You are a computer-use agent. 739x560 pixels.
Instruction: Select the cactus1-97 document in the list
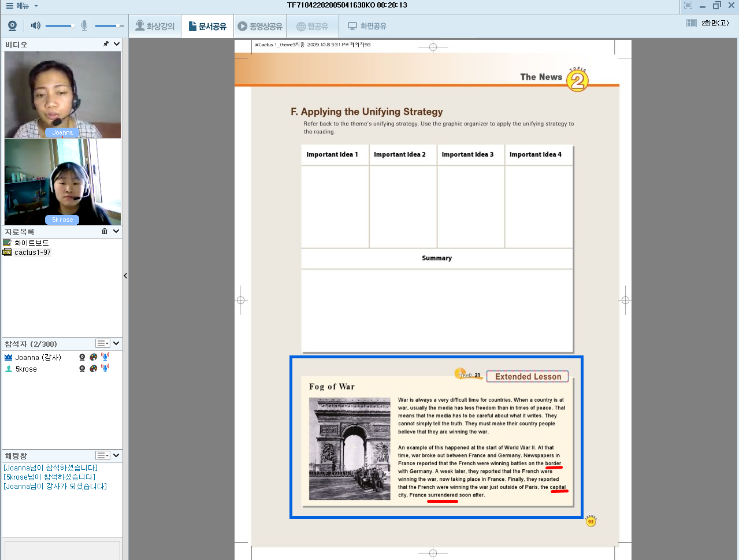point(32,253)
